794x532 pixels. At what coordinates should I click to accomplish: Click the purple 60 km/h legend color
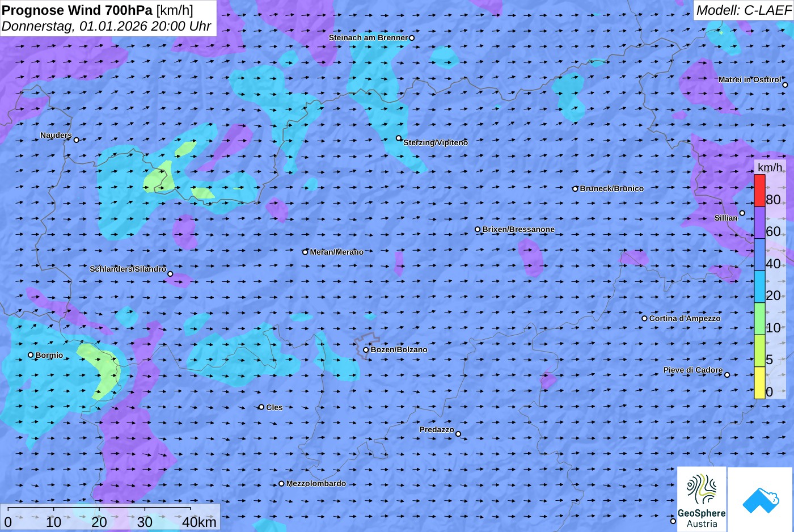[x=759, y=222]
